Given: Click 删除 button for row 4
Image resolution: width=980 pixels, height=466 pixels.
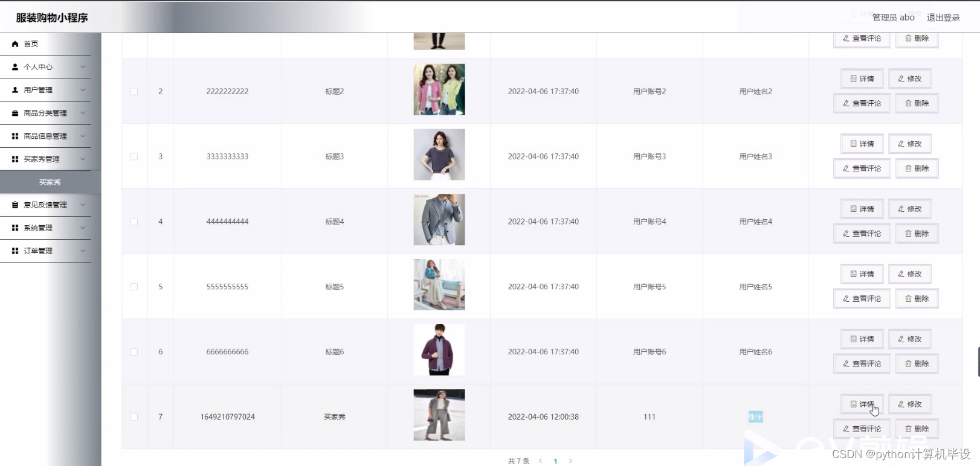Looking at the screenshot, I should (x=917, y=234).
